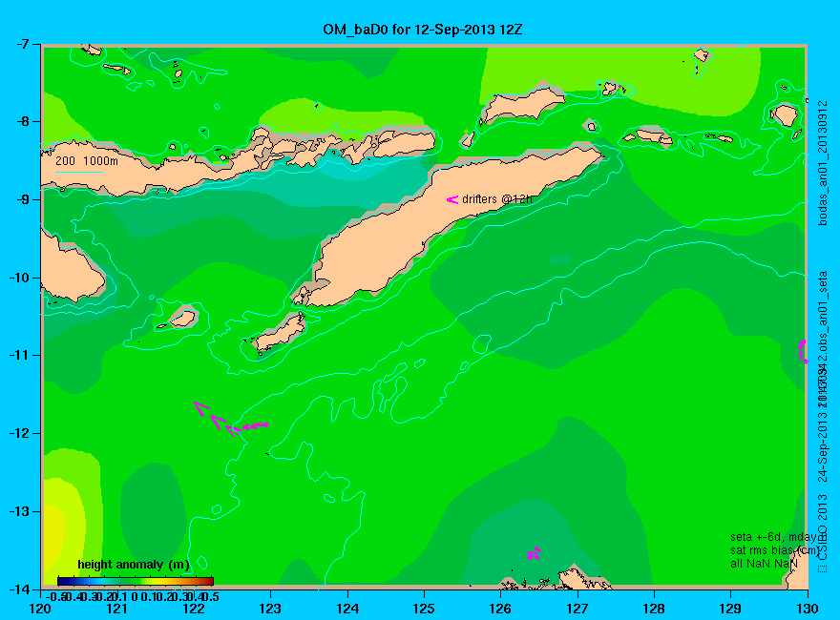Click the '200 1000m' depth contour legend text

tap(87, 160)
